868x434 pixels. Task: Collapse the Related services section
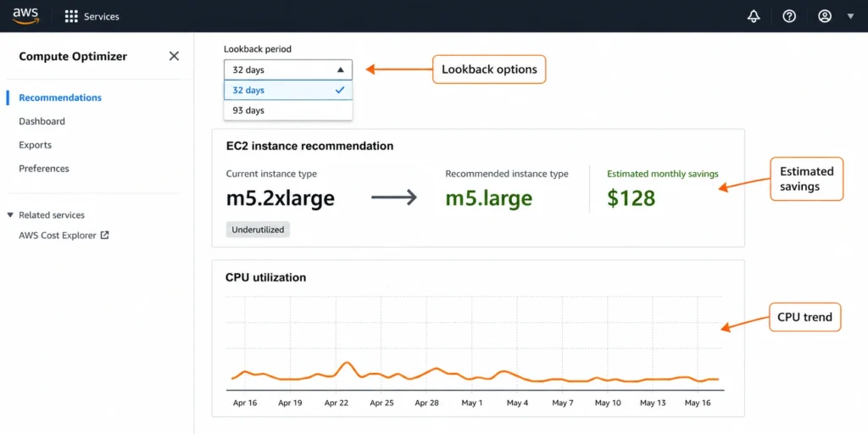pyautogui.click(x=10, y=214)
